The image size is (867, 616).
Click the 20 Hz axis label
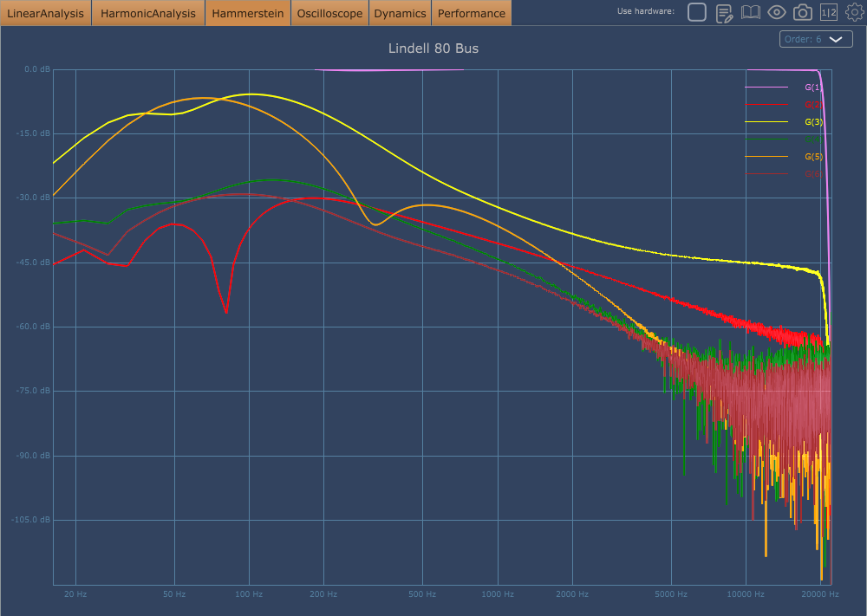pyautogui.click(x=75, y=594)
